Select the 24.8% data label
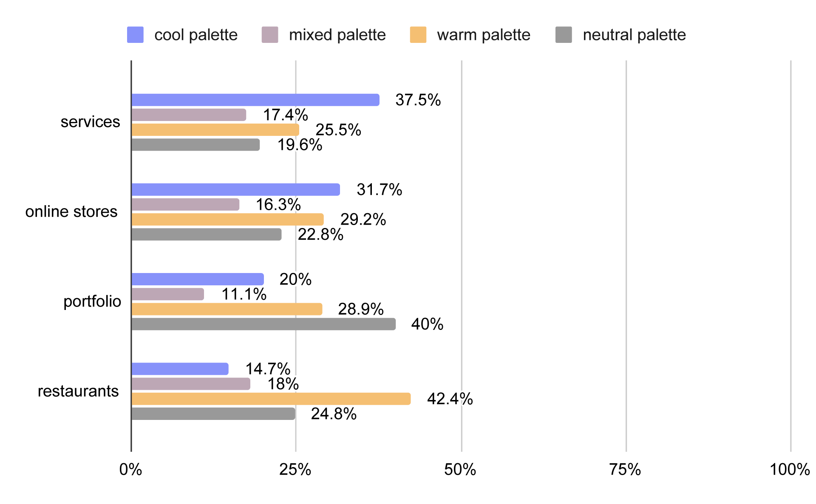816x504 pixels. (334, 414)
